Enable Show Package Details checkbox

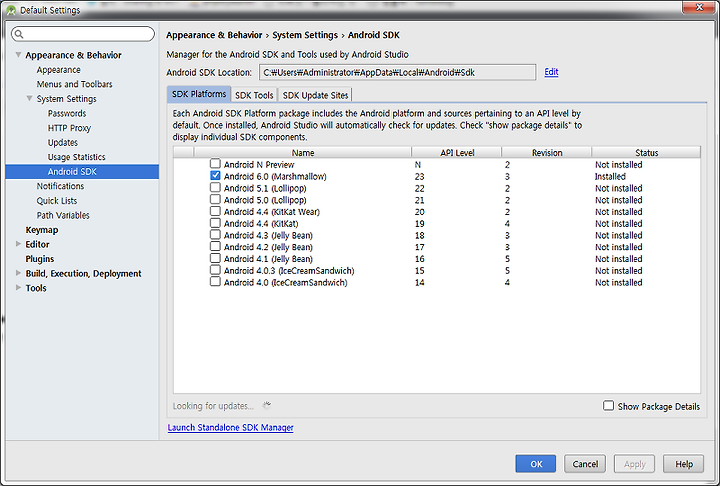[608, 406]
